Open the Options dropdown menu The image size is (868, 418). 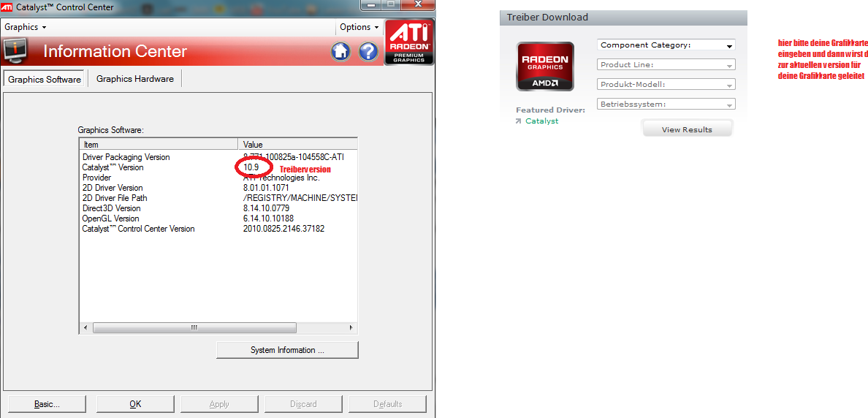(x=359, y=26)
